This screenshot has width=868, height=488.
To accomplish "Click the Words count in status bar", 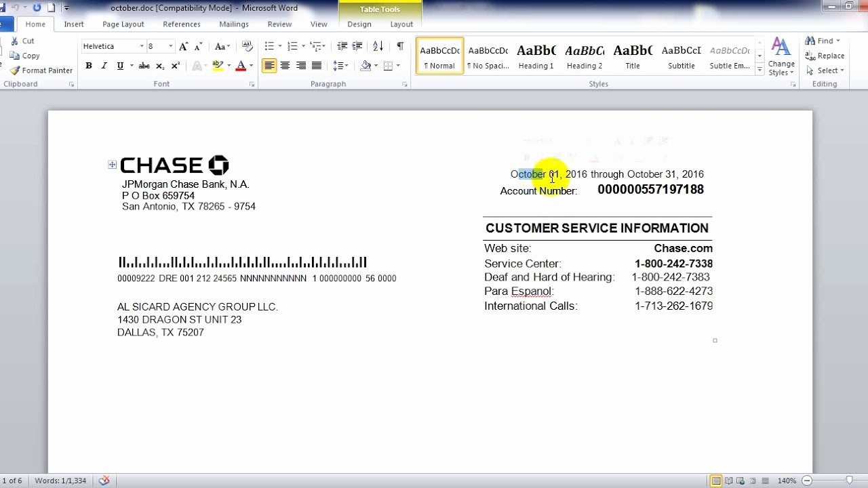I will click(60, 481).
